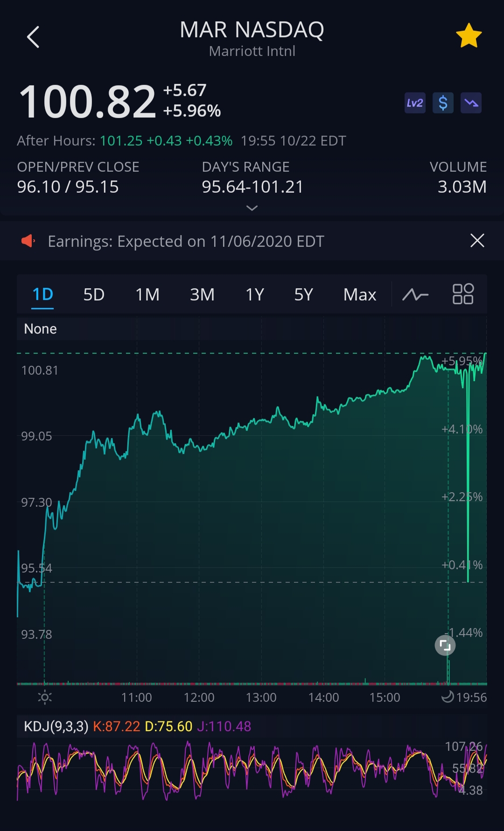504x831 pixels.
Task: Open chart layout grid icon
Action: click(x=463, y=294)
